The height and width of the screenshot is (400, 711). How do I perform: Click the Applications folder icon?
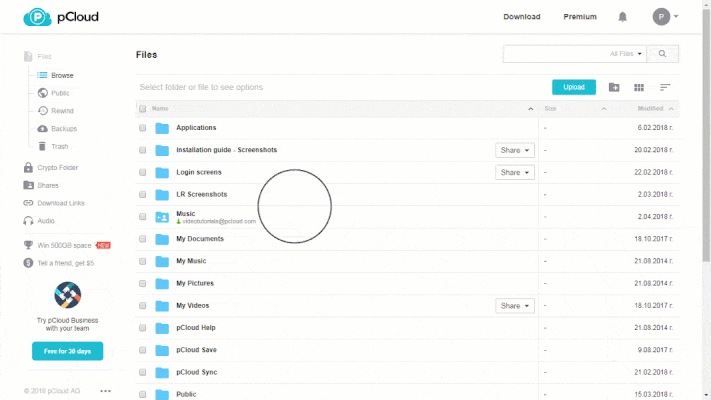coord(162,128)
